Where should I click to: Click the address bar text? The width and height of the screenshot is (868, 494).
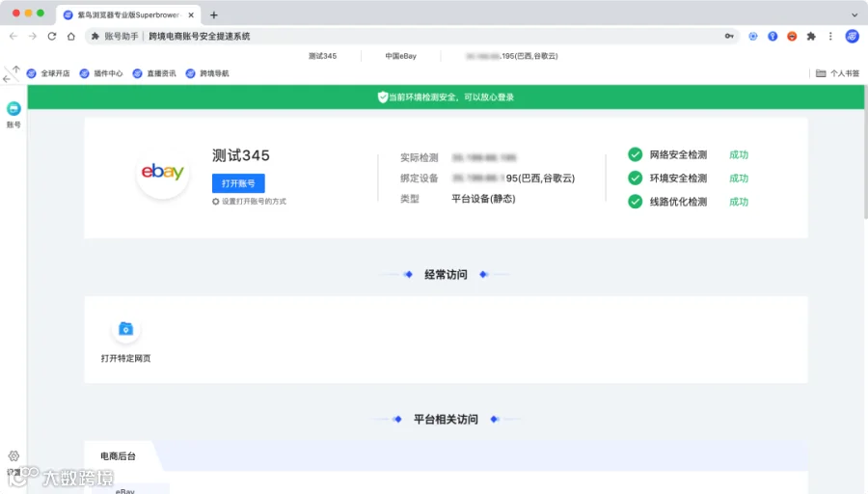tap(200, 36)
